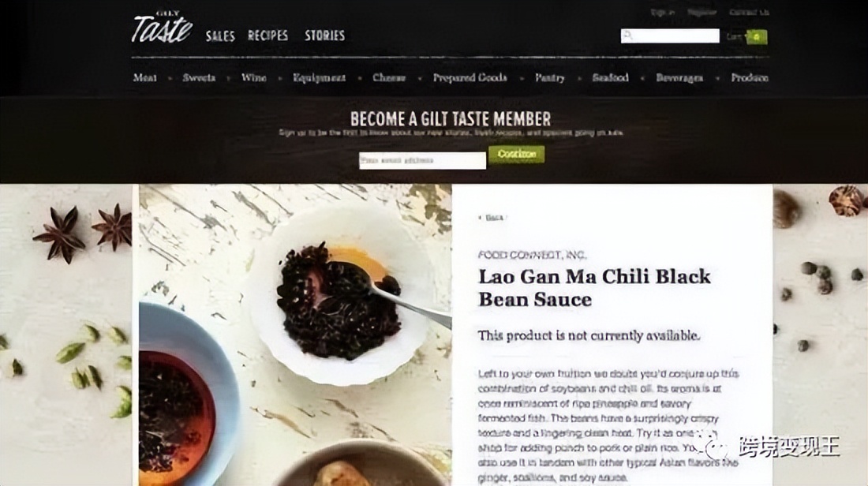This screenshot has width=868, height=486.
Task: Browse the Seafood category
Action: 610,77
